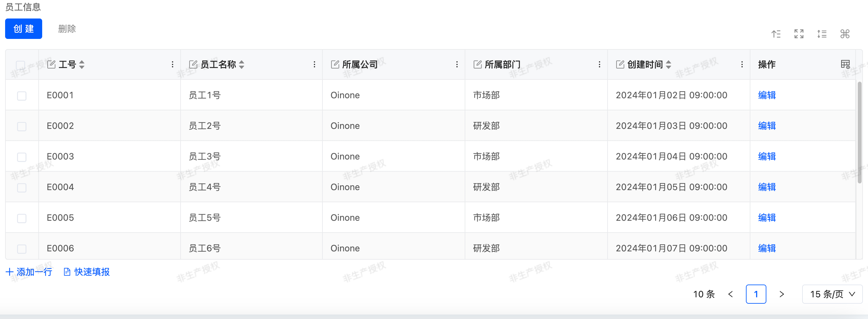Screen dimensions: 868x319
Task: Go to page 1 in pagination
Action: click(x=756, y=294)
